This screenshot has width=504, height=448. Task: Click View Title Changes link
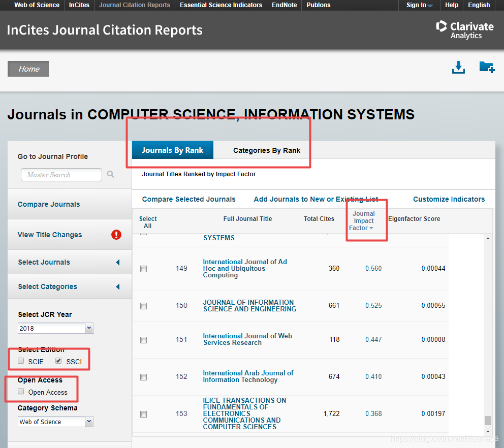click(50, 235)
